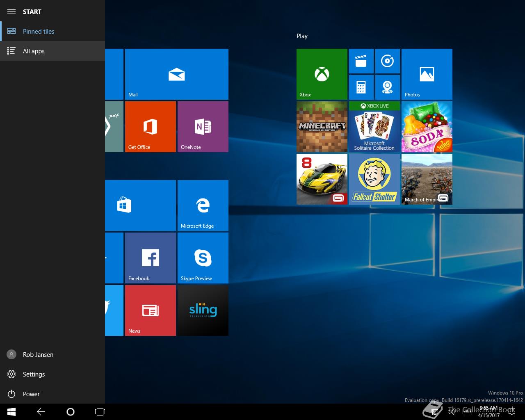525x420 pixels.
Task: Open the Power options menu
Action: (31, 394)
